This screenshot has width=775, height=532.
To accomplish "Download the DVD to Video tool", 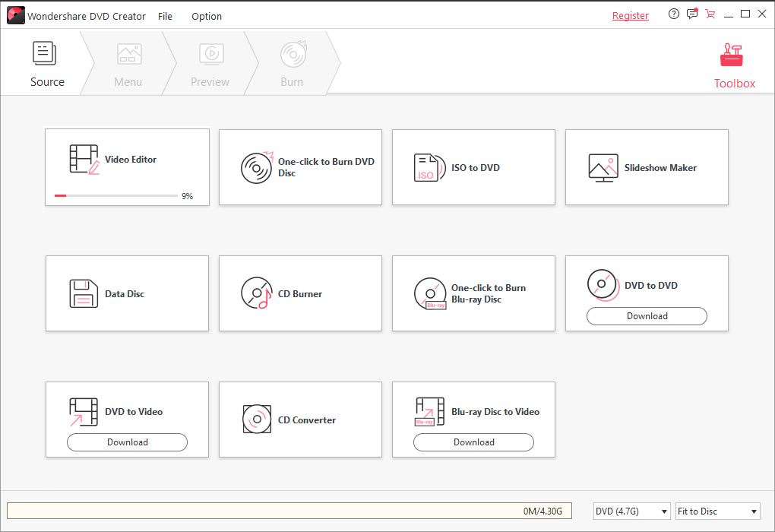I will (128, 442).
